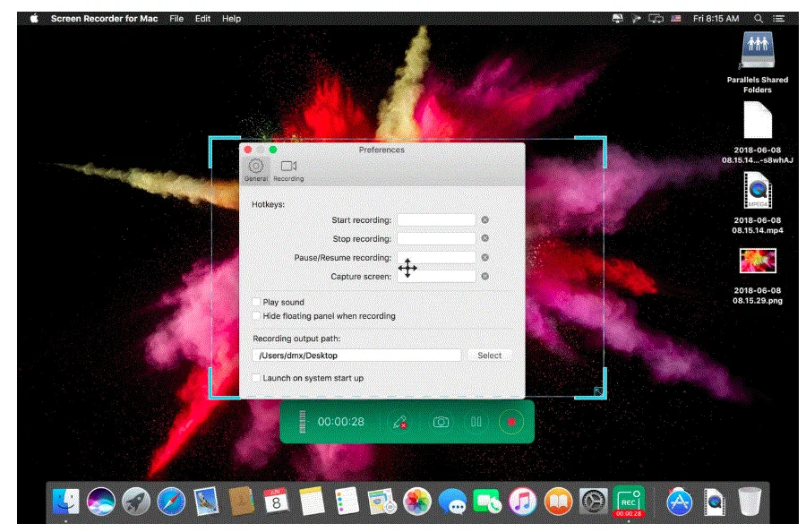Click the capture region resize handle
The width and height of the screenshot is (806, 532).
(598, 391)
